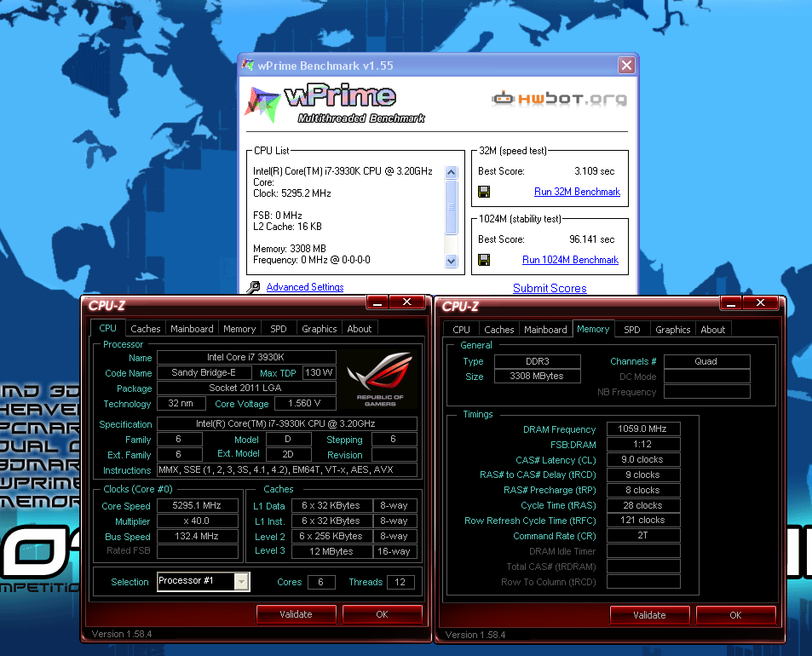Select the CPU tab in left CPU-Z
Viewport: 812px width, 656px height.
[107, 328]
